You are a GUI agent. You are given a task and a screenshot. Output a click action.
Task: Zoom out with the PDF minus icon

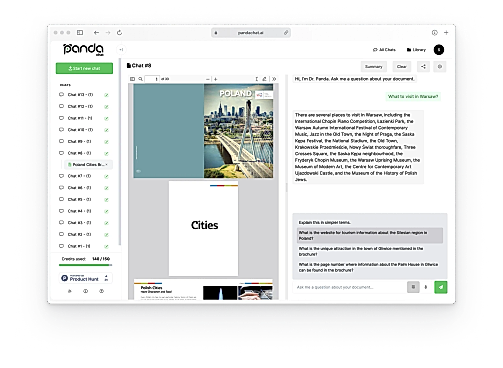tap(208, 79)
